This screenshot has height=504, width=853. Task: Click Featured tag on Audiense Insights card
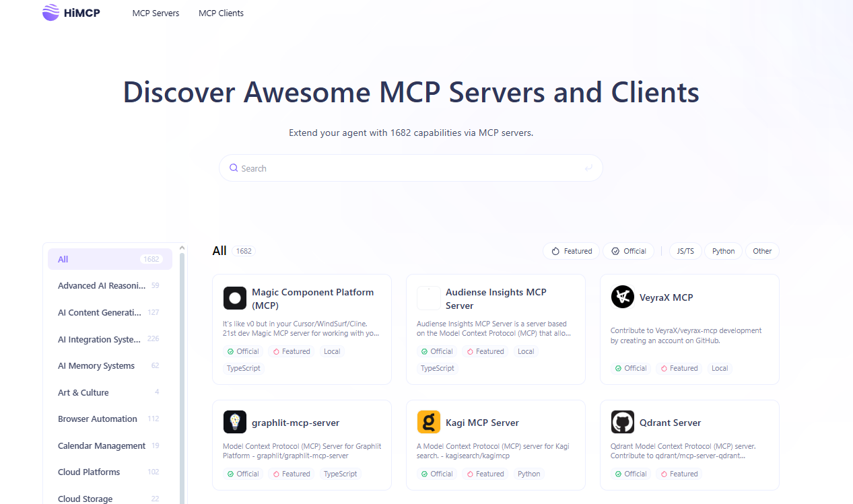click(x=485, y=351)
